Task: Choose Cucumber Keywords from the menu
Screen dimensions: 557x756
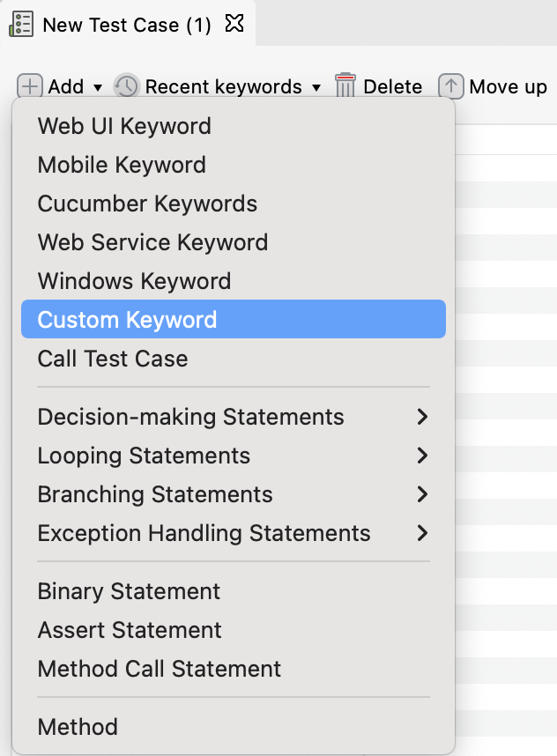Action: pyautogui.click(x=146, y=204)
